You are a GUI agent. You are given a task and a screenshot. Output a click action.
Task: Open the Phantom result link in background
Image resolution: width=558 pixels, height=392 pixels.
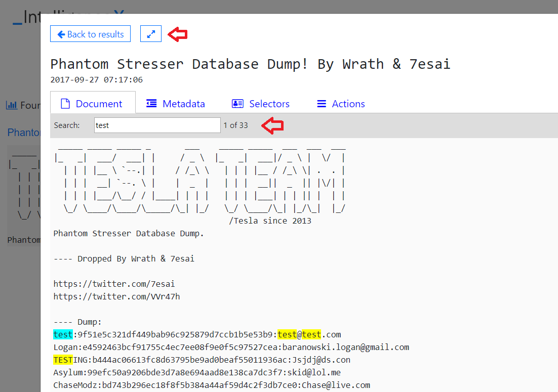(x=24, y=133)
